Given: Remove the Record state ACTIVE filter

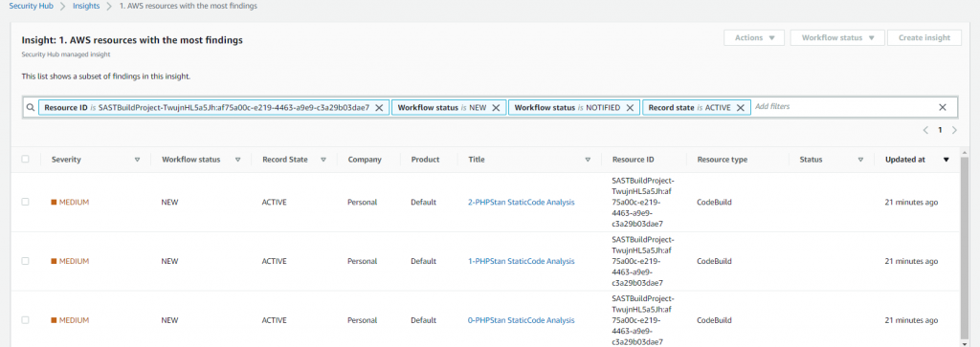Looking at the screenshot, I should (x=740, y=107).
